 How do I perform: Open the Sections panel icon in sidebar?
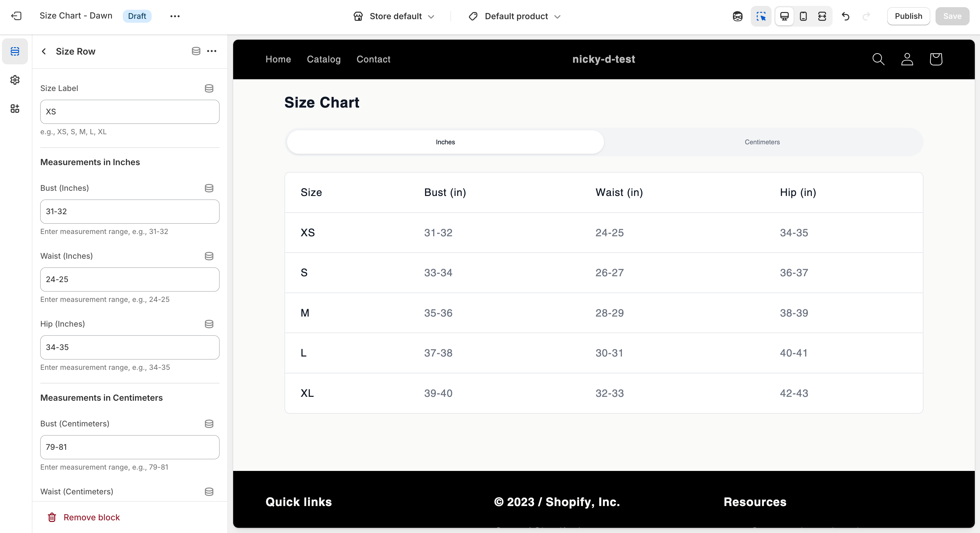click(x=15, y=51)
